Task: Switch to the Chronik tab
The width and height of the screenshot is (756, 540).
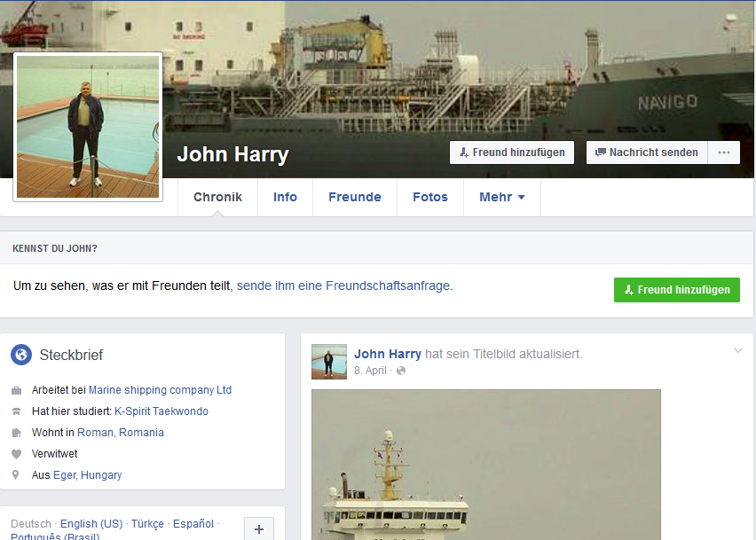Action: tap(218, 197)
